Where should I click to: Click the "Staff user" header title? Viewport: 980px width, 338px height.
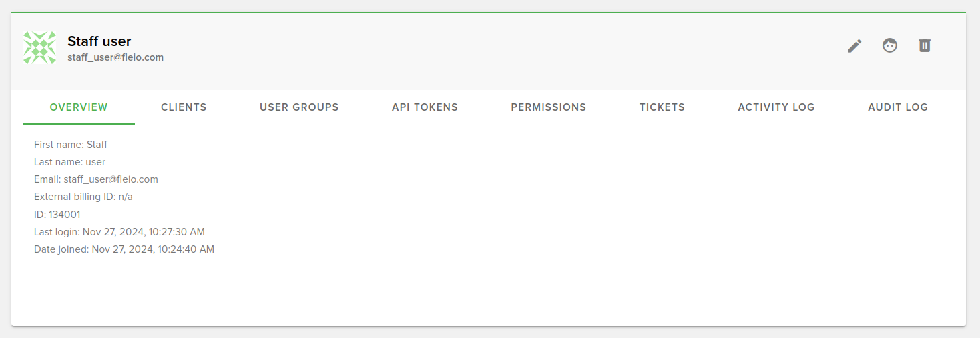(x=99, y=41)
